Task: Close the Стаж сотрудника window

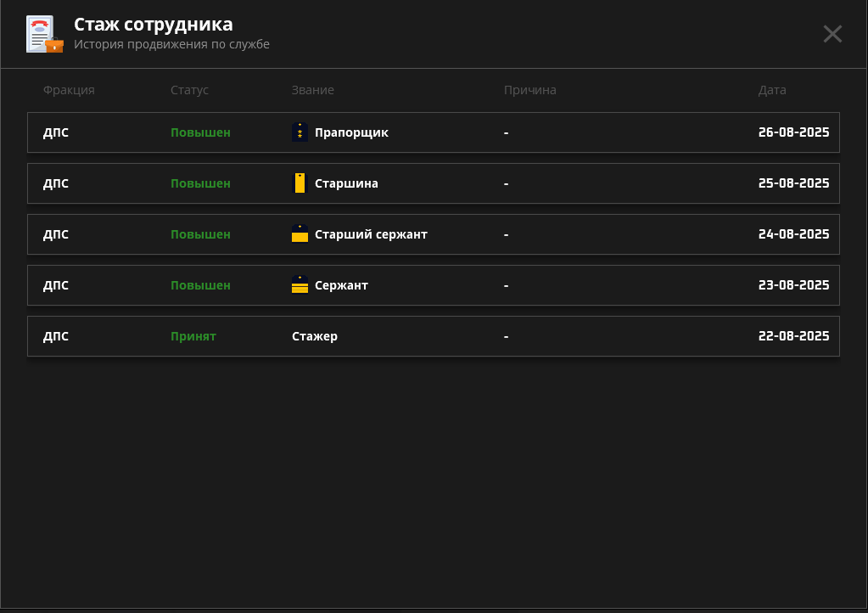Action: (x=832, y=34)
